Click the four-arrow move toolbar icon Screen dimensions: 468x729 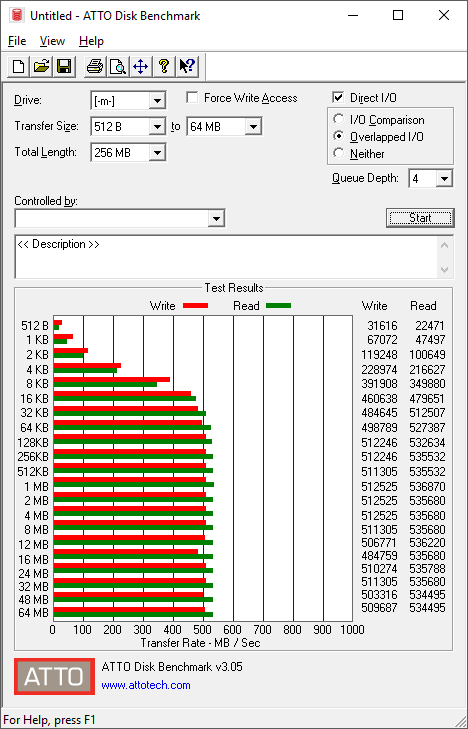click(x=140, y=66)
